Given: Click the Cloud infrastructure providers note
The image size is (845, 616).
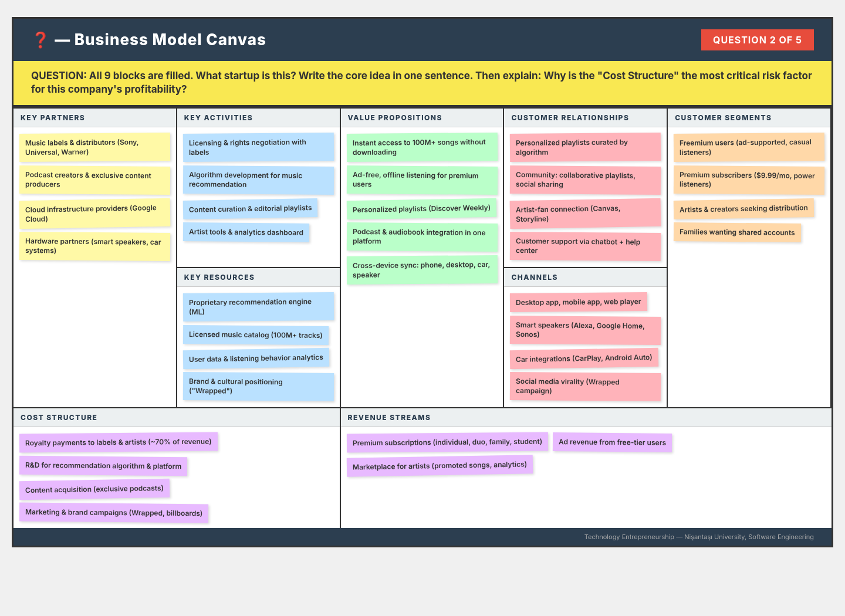Looking at the screenshot, I should pos(94,214).
